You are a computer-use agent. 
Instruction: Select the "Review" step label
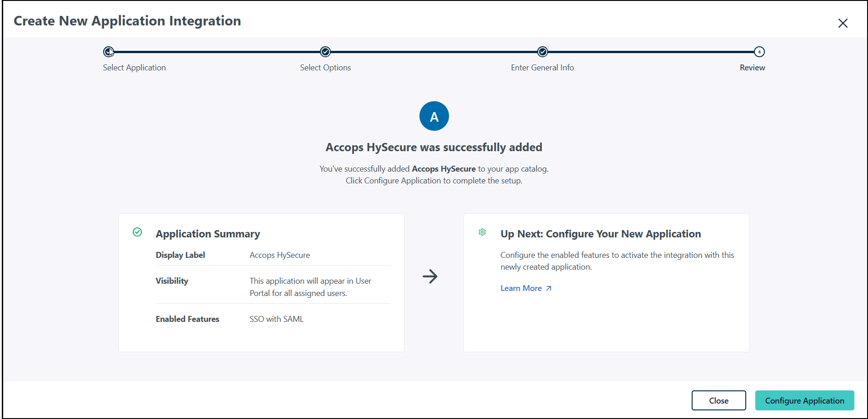click(752, 68)
